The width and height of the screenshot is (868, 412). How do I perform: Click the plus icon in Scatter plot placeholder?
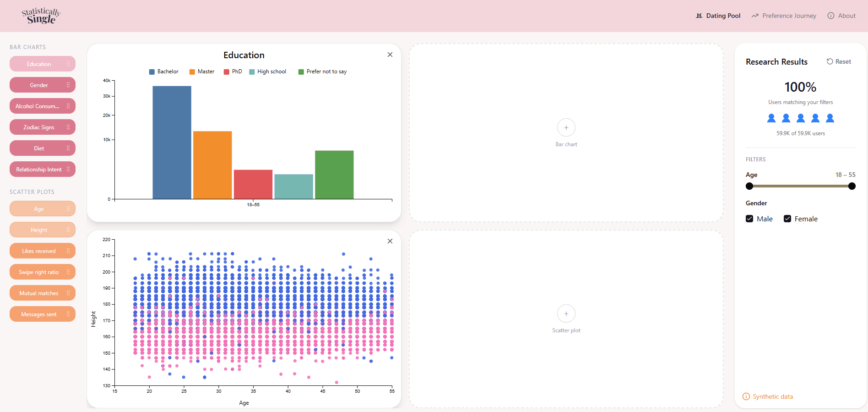[x=566, y=313]
